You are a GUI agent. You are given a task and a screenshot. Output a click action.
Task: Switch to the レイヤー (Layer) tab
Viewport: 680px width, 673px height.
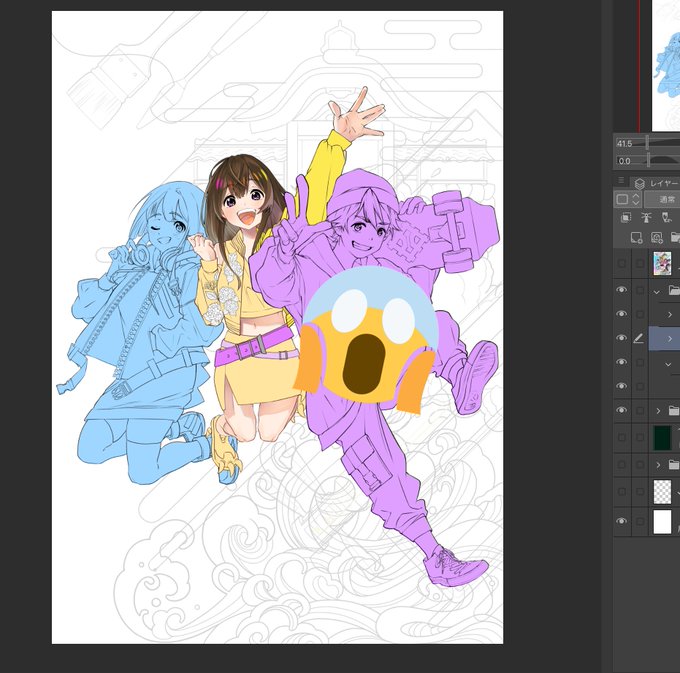656,183
